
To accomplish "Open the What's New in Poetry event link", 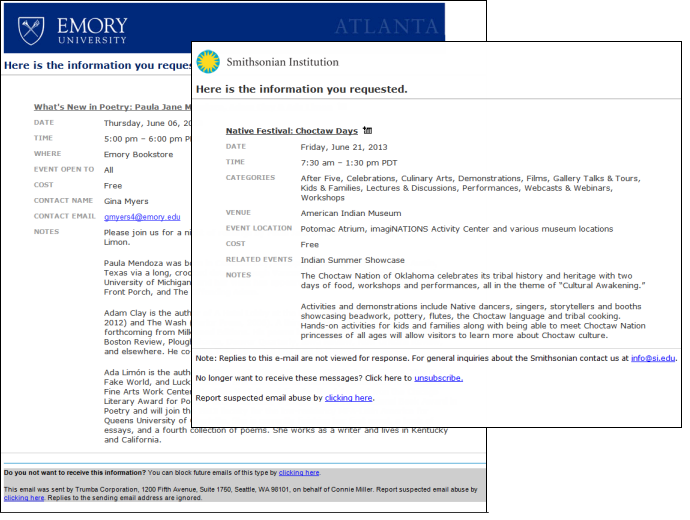I will pos(113,107).
